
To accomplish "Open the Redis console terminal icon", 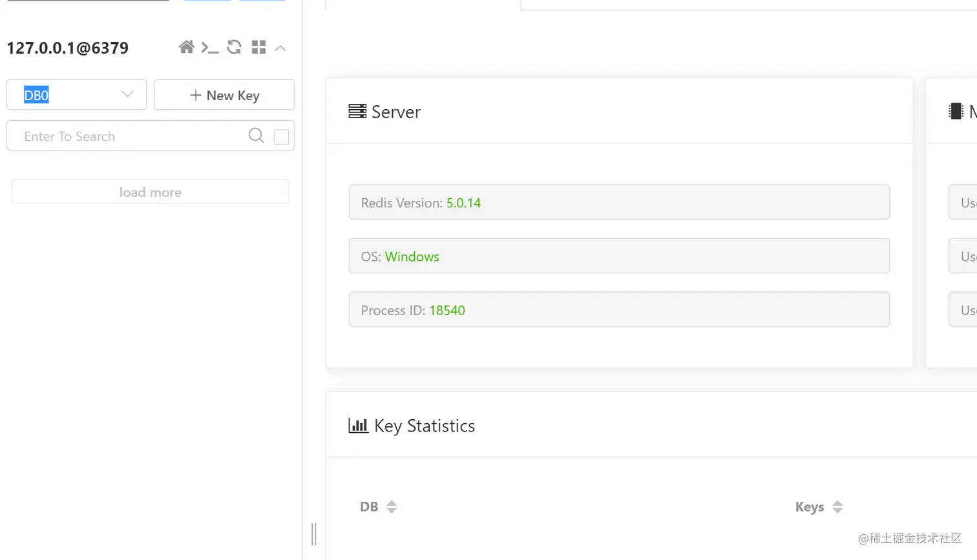I will [210, 48].
